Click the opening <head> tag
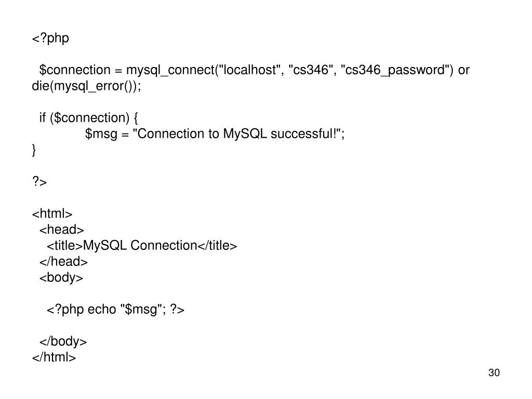Image resolution: width=532 pixels, height=399 pixels. click(x=61, y=230)
